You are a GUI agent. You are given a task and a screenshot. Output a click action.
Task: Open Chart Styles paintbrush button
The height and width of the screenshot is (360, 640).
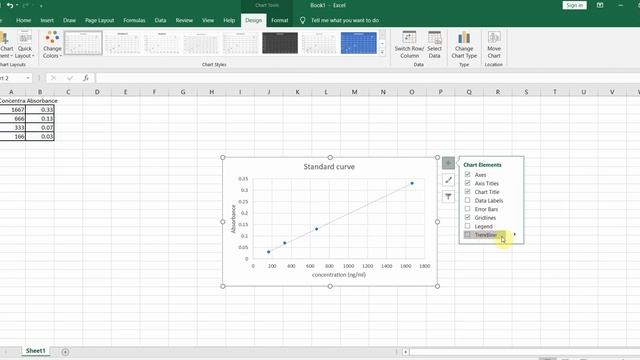pyautogui.click(x=448, y=180)
